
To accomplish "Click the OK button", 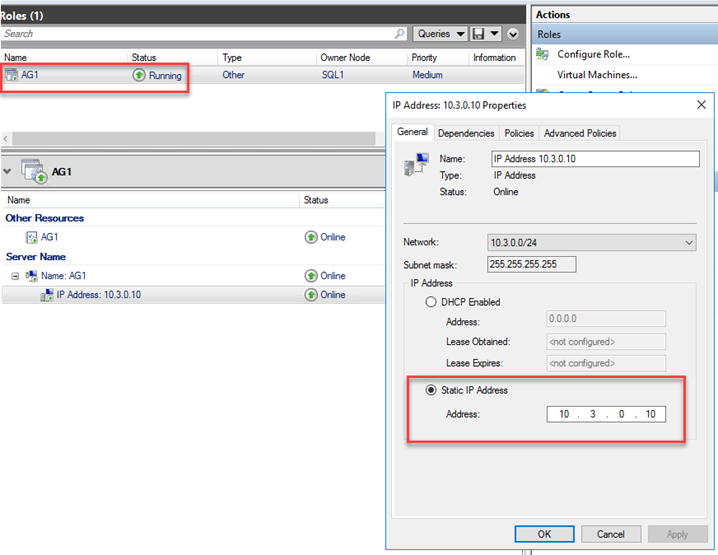I will click(x=544, y=534).
